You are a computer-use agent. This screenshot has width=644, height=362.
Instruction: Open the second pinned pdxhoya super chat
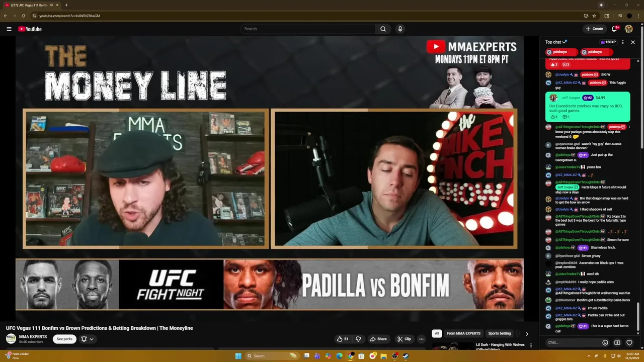click(596, 52)
